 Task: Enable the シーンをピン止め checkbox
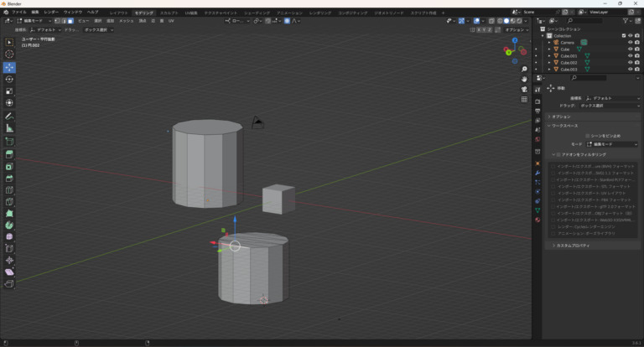click(x=588, y=135)
